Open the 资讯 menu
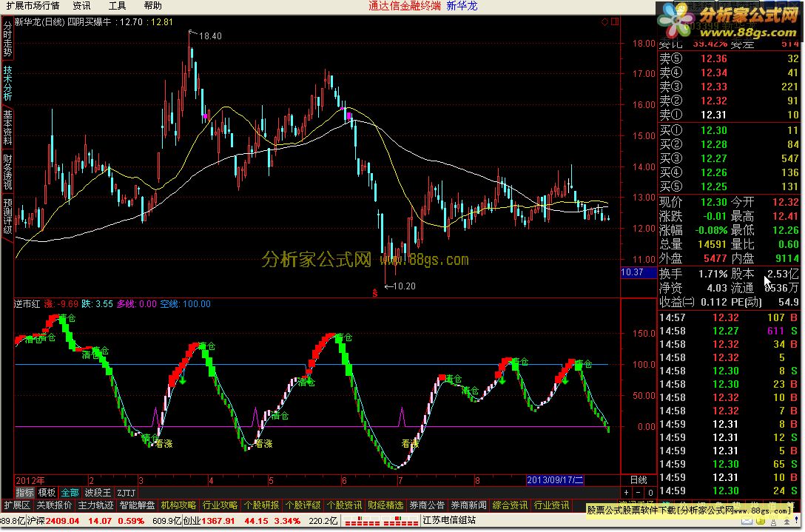Screen dimensions: 805x532 [81, 6]
